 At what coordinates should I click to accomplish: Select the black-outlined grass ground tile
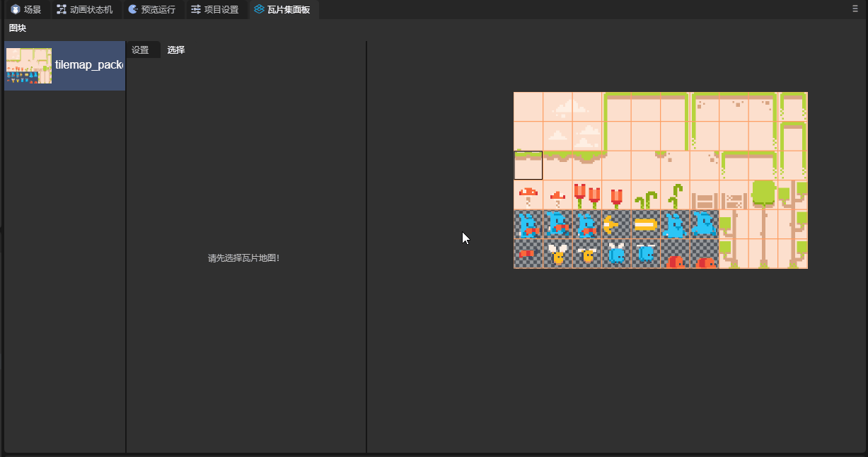tap(528, 165)
